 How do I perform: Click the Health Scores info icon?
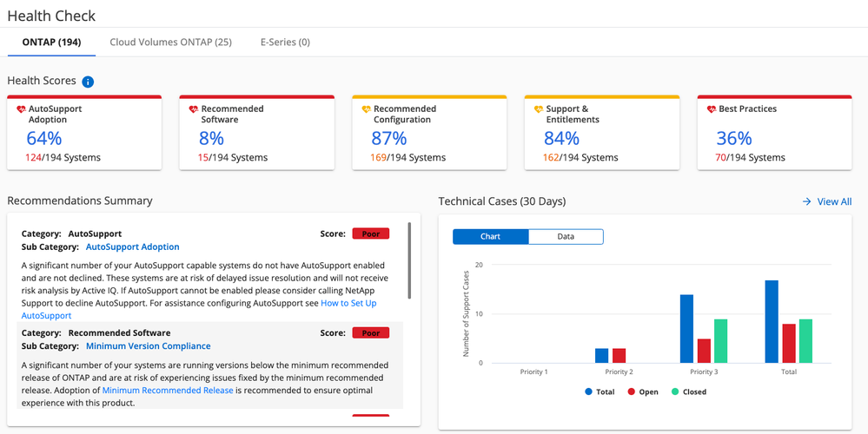pyautogui.click(x=88, y=82)
